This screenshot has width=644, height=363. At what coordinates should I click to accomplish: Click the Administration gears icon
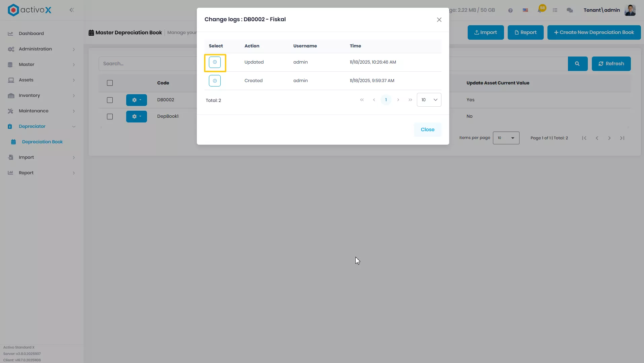click(x=11, y=49)
